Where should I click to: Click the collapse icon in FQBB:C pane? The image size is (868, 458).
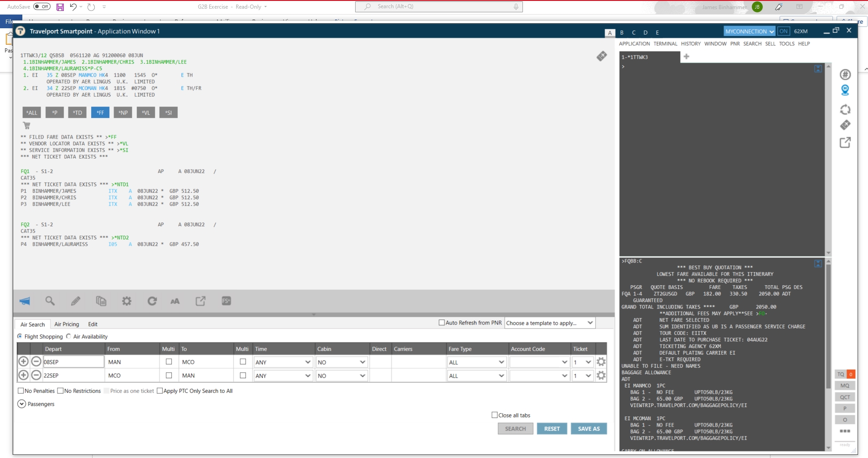point(818,263)
